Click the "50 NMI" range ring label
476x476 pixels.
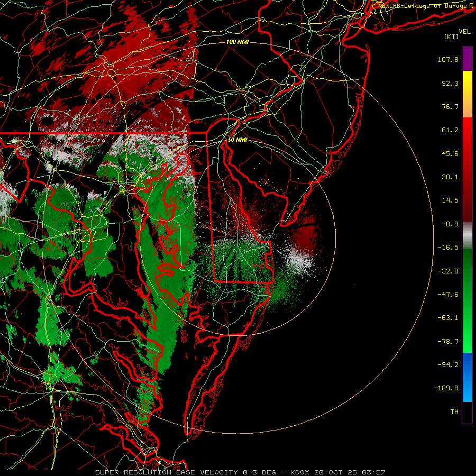click(x=237, y=140)
